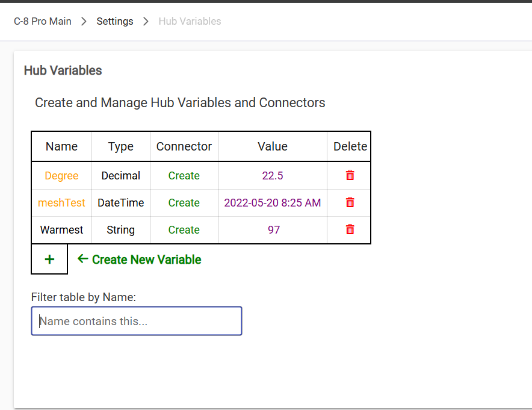Click the Type column header

click(x=121, y=146)
